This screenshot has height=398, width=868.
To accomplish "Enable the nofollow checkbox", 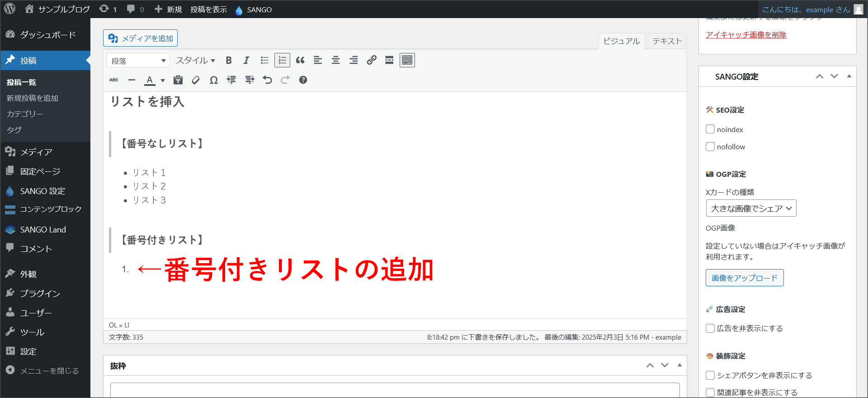I will (x=710, y=147).
